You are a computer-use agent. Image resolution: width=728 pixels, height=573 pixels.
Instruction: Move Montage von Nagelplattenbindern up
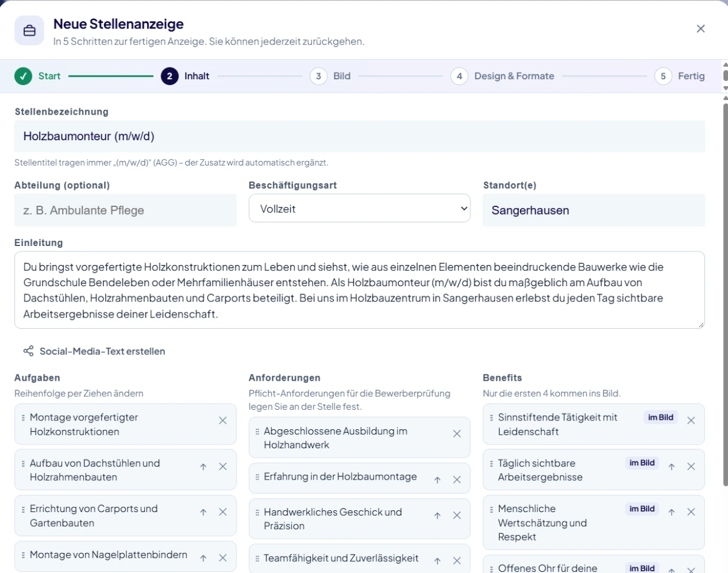click(x=203, y=558)
